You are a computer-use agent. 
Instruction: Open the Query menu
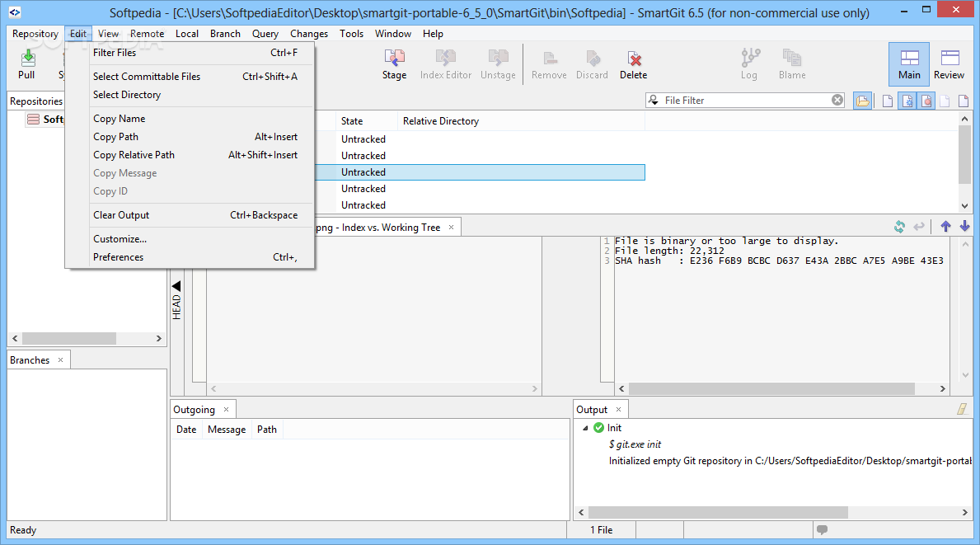[265, 34]
